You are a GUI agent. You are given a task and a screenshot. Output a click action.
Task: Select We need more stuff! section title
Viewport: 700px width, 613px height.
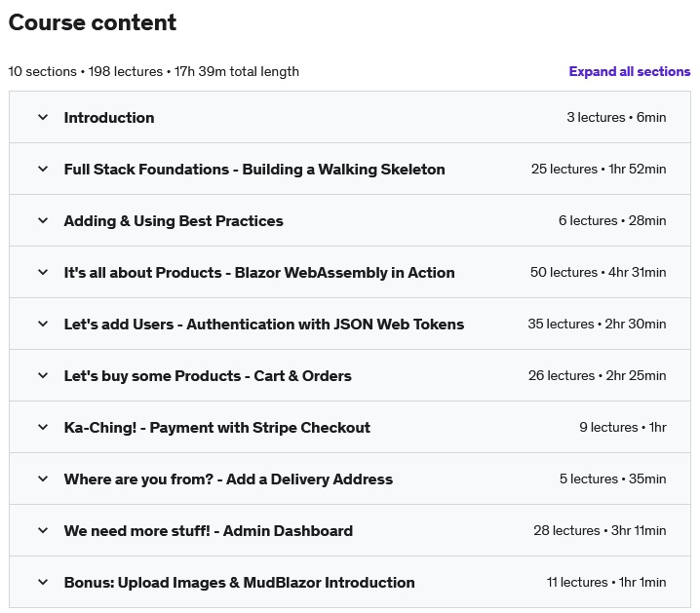click(x=208, y=530)
